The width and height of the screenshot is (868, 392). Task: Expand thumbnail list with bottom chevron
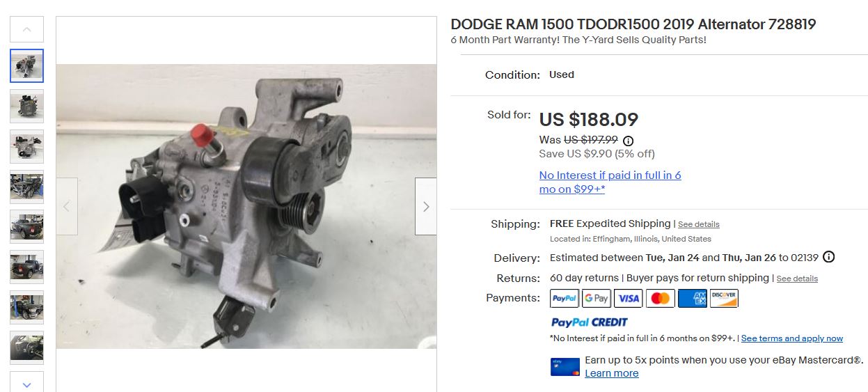[27, 382]
